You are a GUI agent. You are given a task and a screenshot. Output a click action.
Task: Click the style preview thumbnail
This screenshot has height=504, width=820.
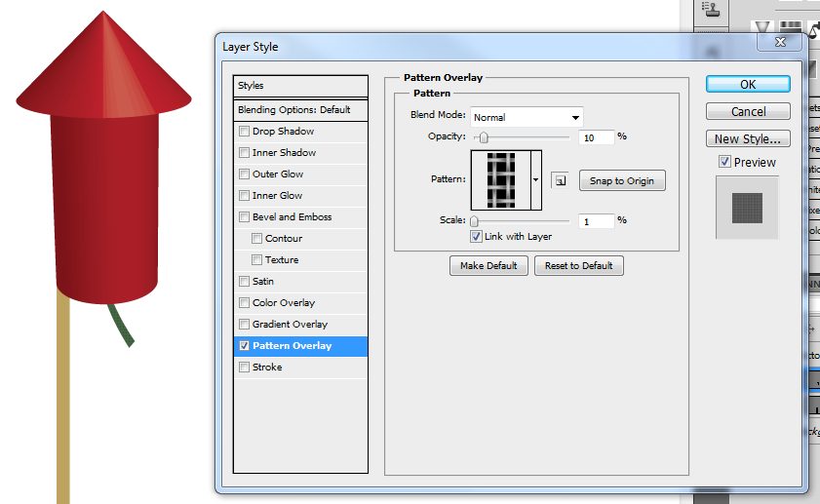coord(747,208)
